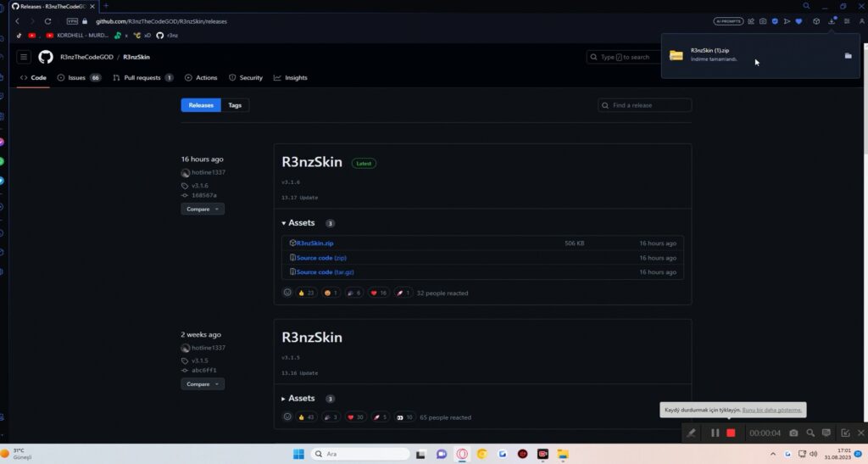
Task: Click the VPN badge in the address bar
Action: (x=72, y=21)
